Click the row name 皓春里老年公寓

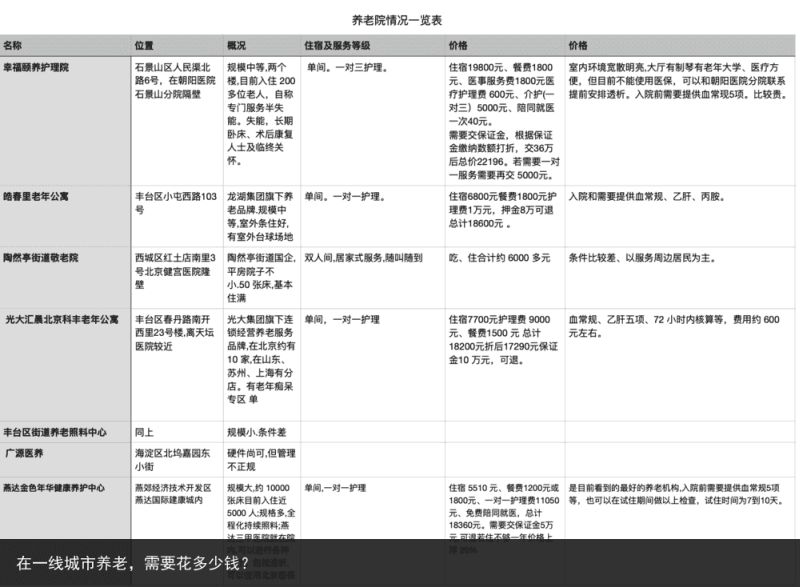pyautogui.click(x=36, y=196)
